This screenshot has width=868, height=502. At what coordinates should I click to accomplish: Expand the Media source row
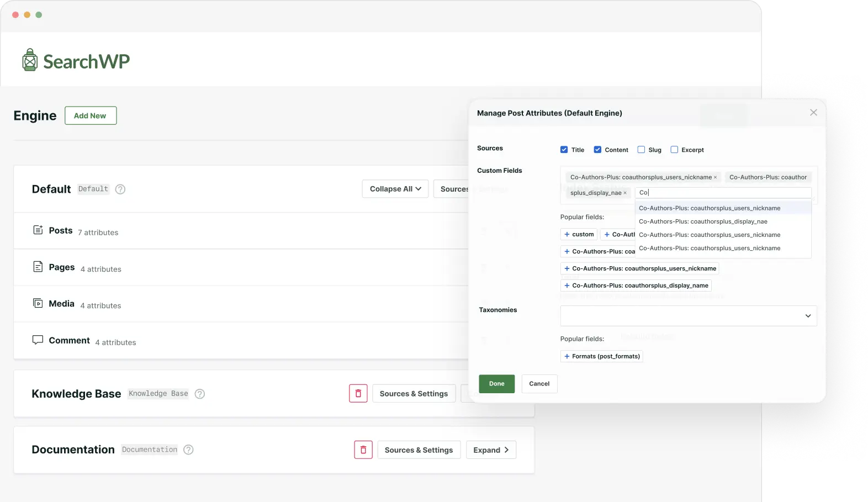point(241,304)
